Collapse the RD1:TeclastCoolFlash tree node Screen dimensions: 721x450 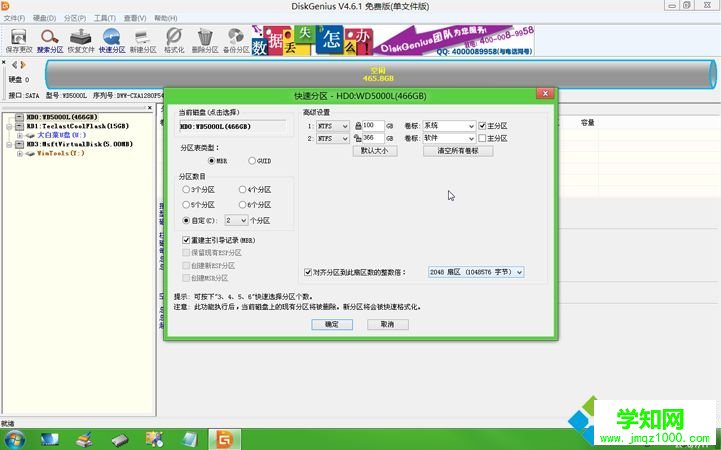9,126
